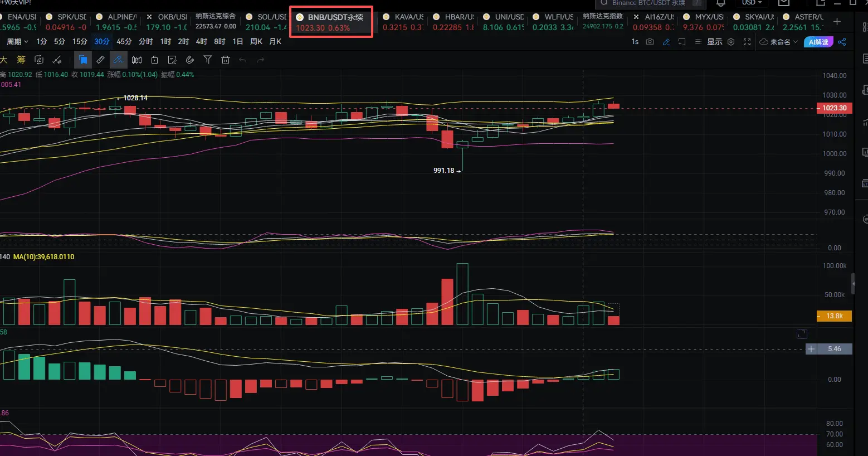Open the note edit icon in toolbar
Viewport: 868px width, 456px height.
(x=172, y=60)
